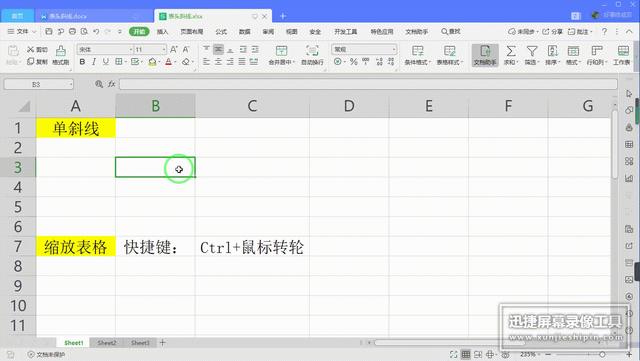The image size is (640, 361).
Task: Expand the Name Box dropdown arrow
Action: [x=71, y=84]
